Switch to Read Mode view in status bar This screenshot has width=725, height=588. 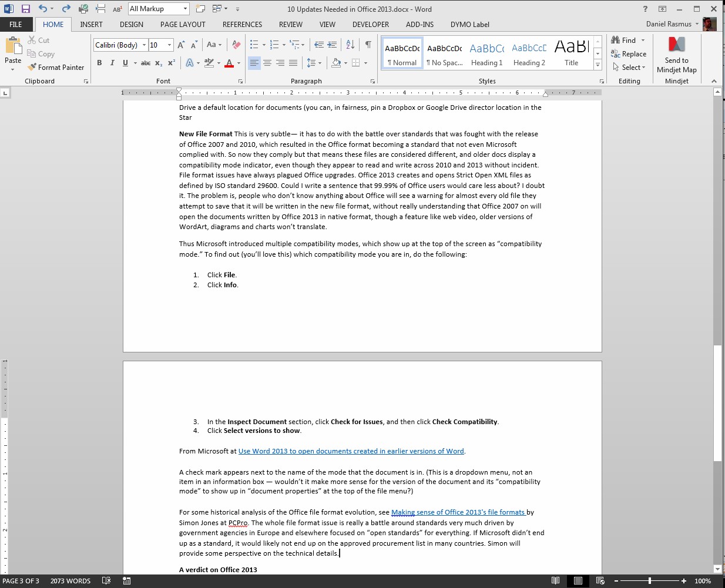click(556, 581)
